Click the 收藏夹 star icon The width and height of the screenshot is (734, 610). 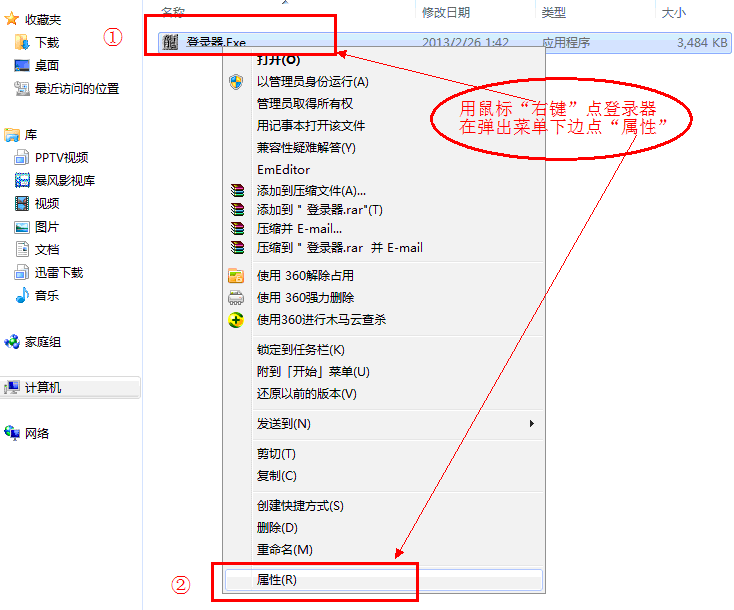pos(12,19)
